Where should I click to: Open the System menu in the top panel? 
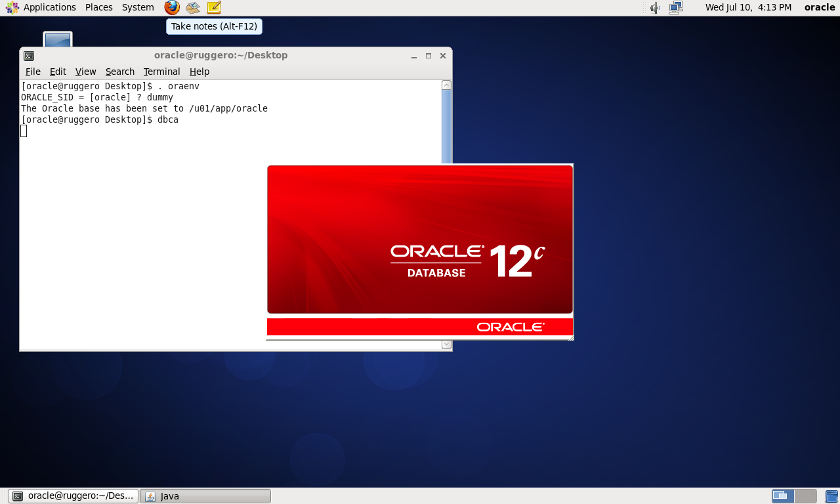(138, 7)
